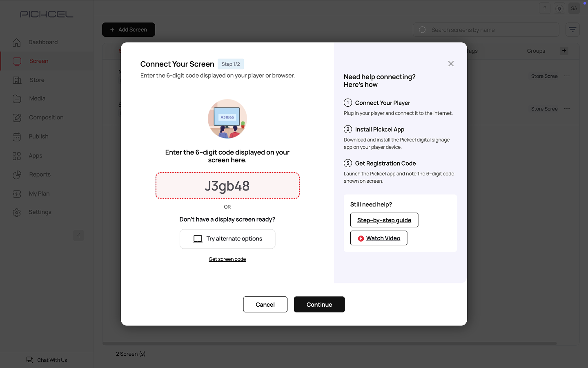Go to My Plan menu item

click(x=39, y=194)
